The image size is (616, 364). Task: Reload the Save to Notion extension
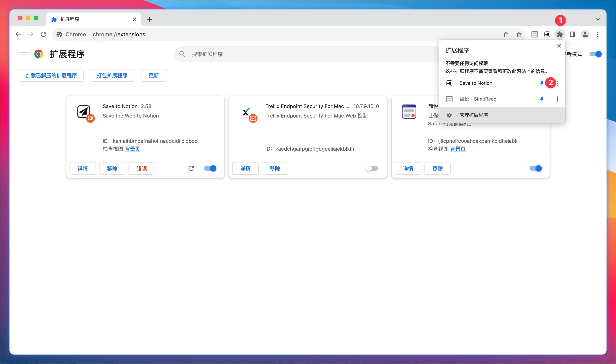click(191, 169)
